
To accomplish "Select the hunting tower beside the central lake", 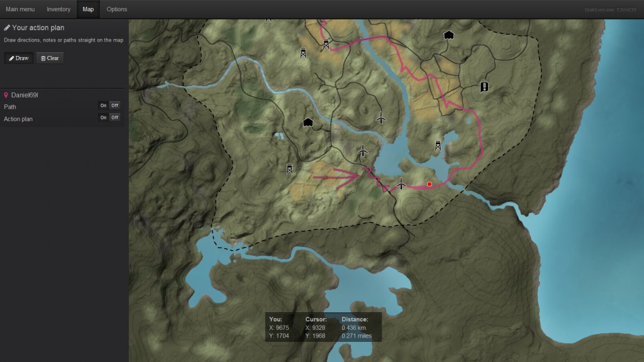I will pyautogui.click(x=438, y=146).
